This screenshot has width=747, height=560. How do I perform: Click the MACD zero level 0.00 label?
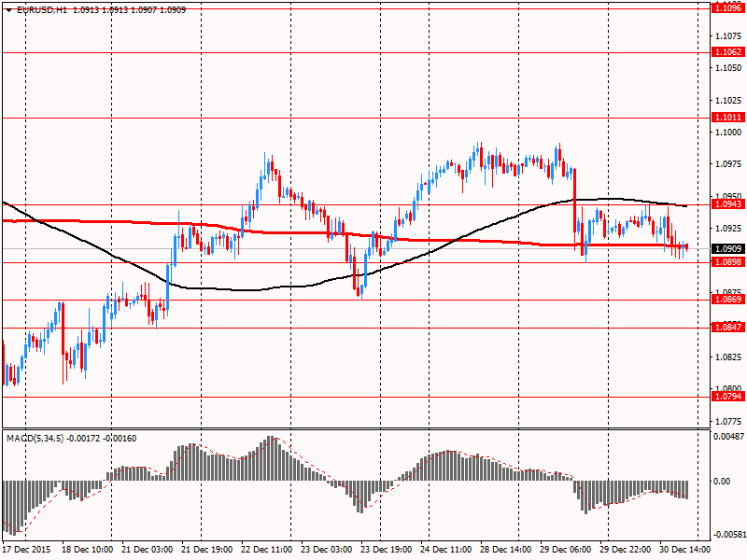722,482
